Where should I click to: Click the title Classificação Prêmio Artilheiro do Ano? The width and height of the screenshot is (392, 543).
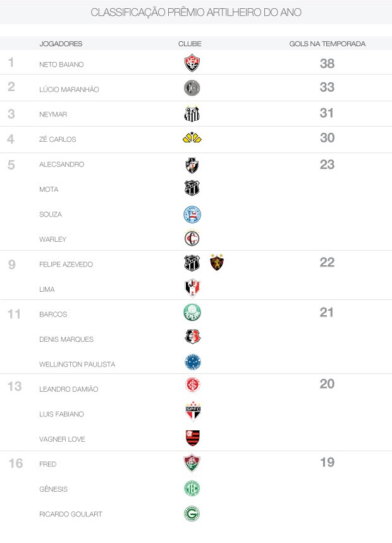point(196,13)
